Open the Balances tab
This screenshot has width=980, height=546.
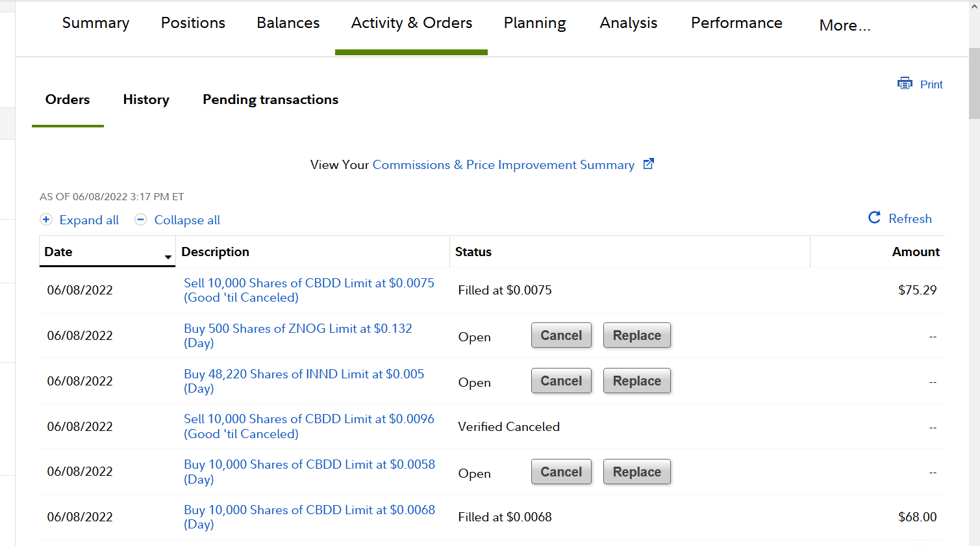point(288,23)
